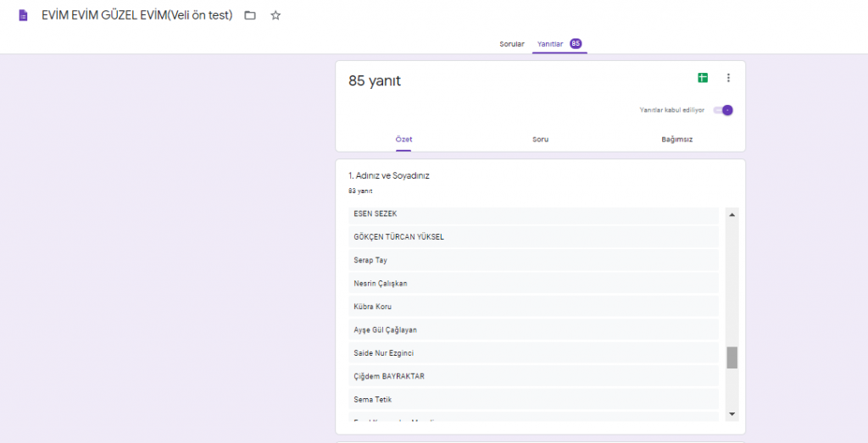Click the response list scrollbar thumb
This screenshot has width=868, height=443.
click(x=732, y=357)
